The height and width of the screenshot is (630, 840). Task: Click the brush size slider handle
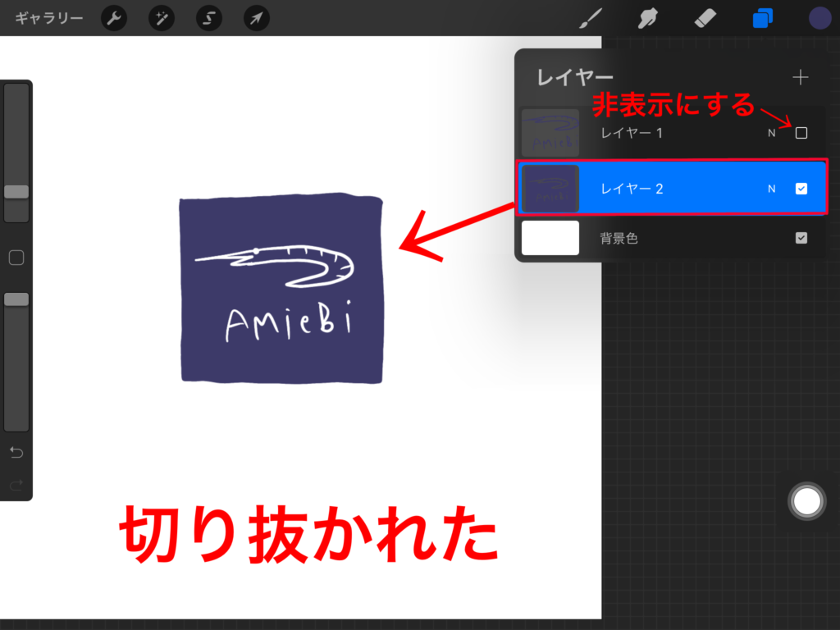click(16, 192)
